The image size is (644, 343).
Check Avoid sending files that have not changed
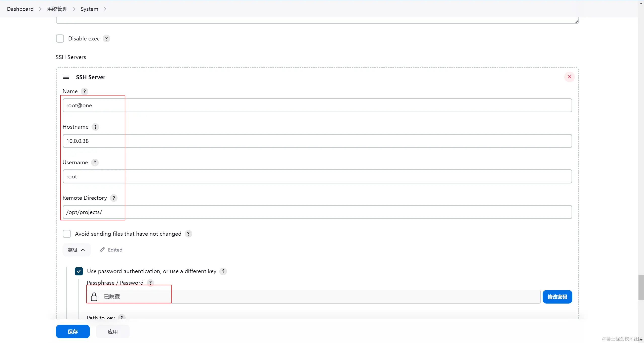coord(67,234)
